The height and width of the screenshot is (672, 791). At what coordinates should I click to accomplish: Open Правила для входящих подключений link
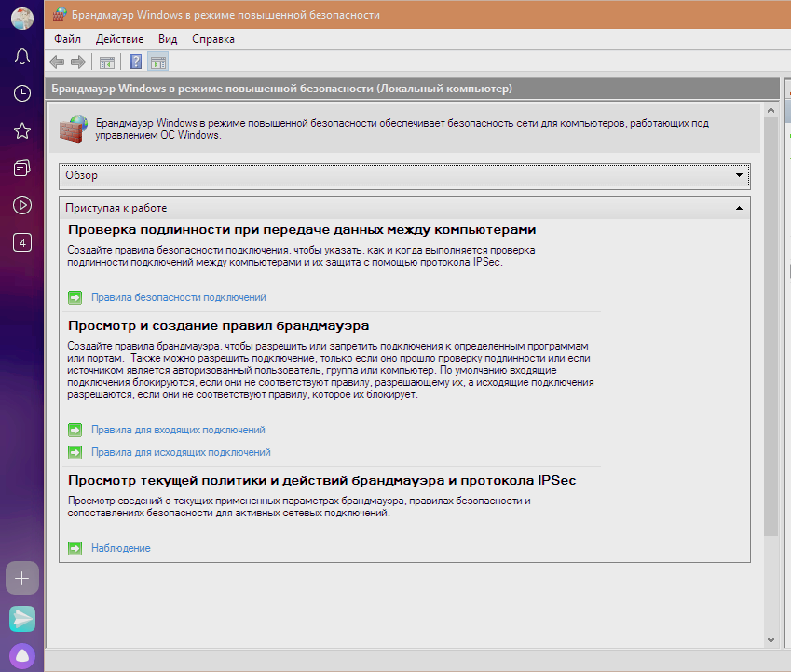[178, 430]
